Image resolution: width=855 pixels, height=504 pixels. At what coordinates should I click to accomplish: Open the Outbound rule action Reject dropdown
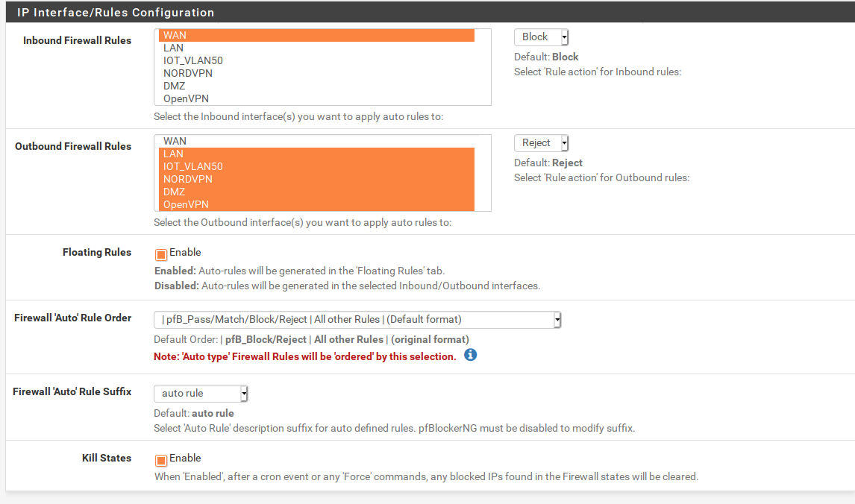(x=542, y=143)
